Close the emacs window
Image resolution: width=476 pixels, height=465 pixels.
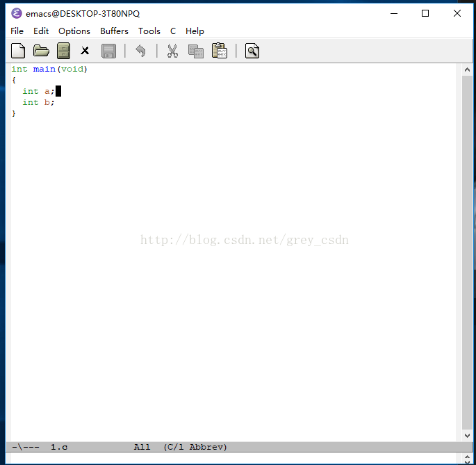(x=457, y=13)
